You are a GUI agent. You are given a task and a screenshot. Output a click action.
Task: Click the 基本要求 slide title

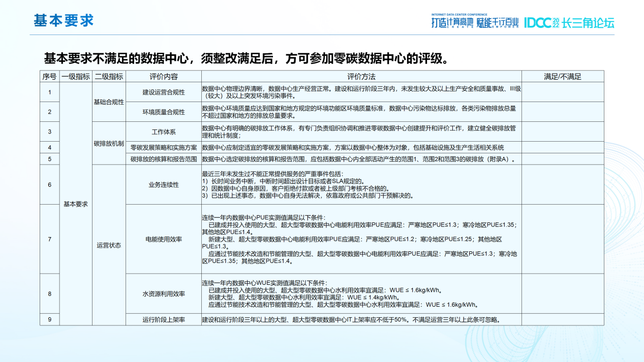(64, 20)
